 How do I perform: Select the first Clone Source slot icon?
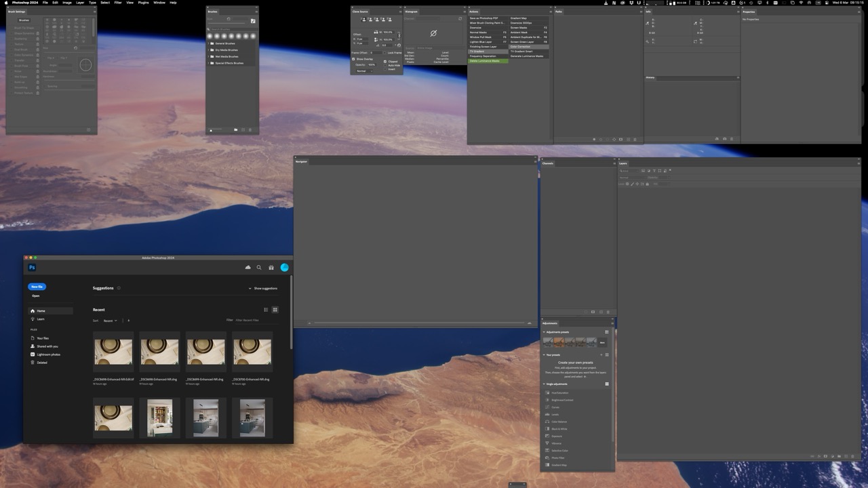[x=364, y=20]
